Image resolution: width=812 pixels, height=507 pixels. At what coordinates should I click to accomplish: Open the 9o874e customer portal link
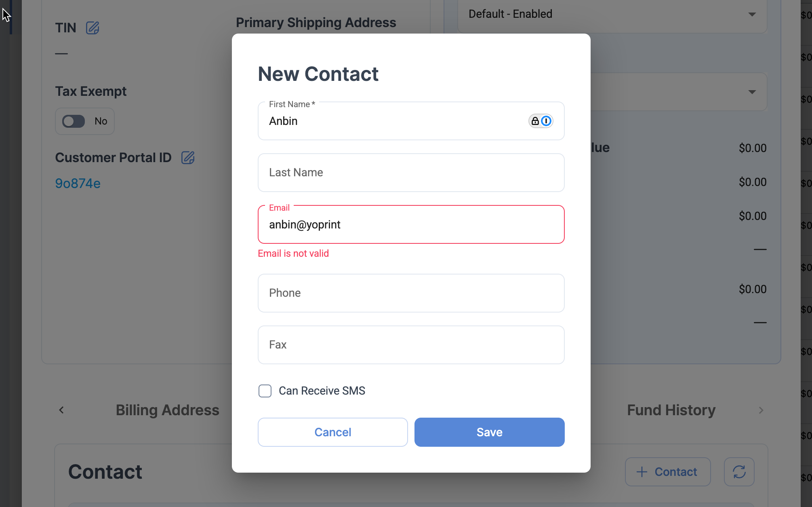point(78,184)
